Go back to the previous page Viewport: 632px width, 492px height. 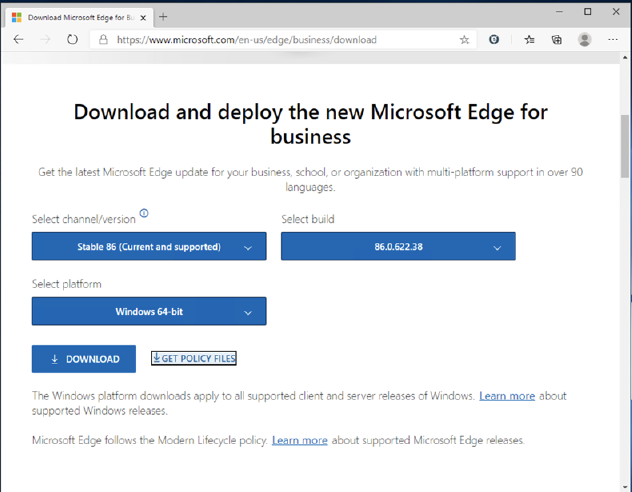tap(19, 39)
